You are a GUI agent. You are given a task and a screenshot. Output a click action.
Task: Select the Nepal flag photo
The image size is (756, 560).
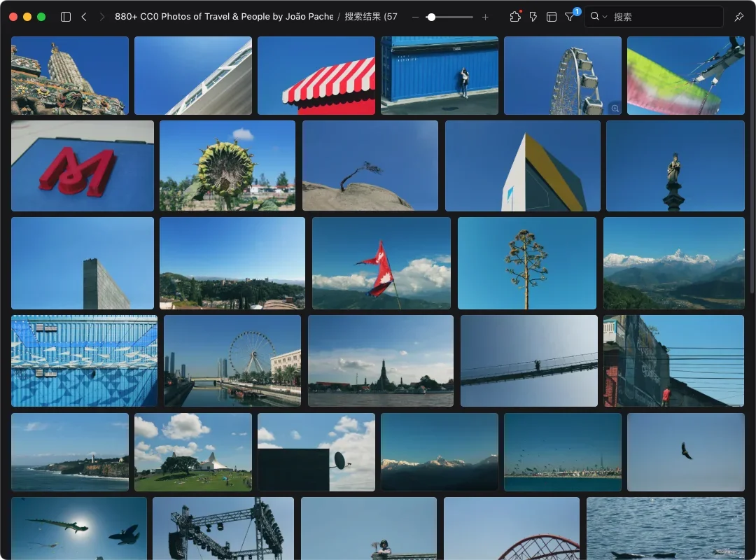tap(381, 263)
